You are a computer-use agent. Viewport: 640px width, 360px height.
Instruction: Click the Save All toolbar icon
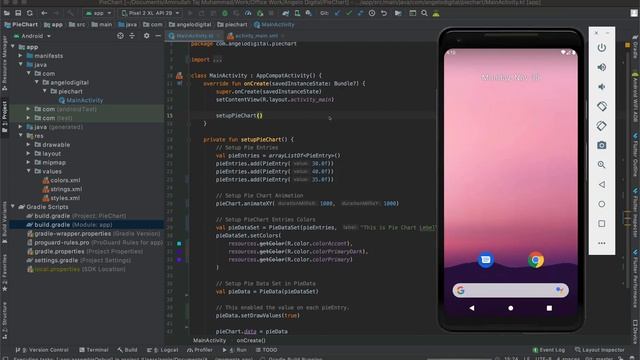[x=18, y=13]
